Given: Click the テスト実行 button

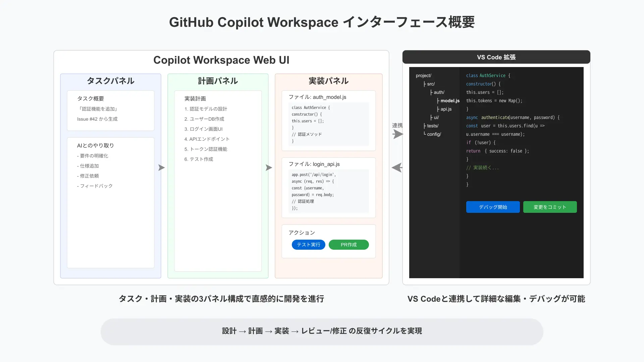Looking at the screenshot, I should pyautogui.click(x=308, y=245).
